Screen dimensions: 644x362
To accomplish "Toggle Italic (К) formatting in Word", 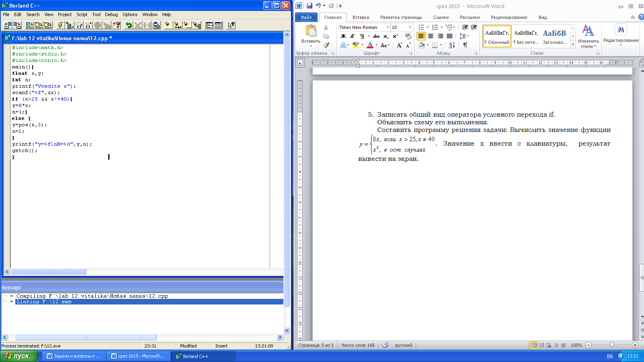I will [x=353, y=36].
